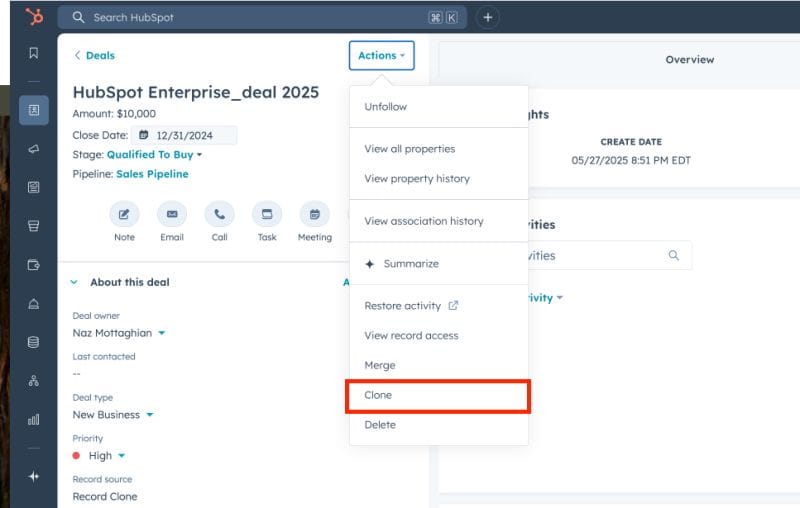800x508 pixels.
Task: Click the create date 05/27/2025 8:51 PM EDT
Action: tap(631, 160)
